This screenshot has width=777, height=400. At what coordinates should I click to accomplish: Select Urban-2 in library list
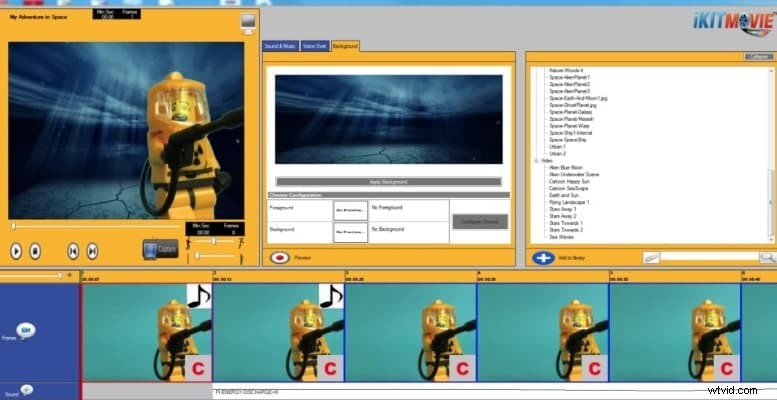(x=557, y=154)
